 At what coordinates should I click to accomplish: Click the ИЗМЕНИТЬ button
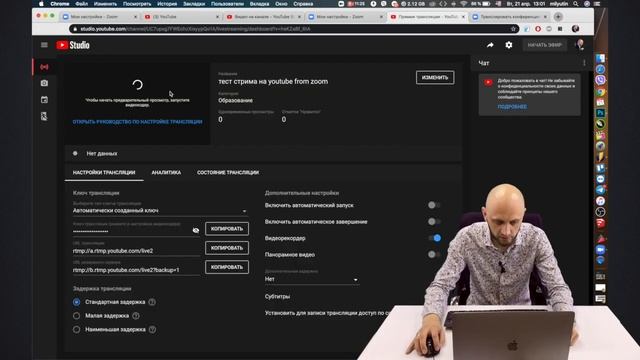coord(435,78)
